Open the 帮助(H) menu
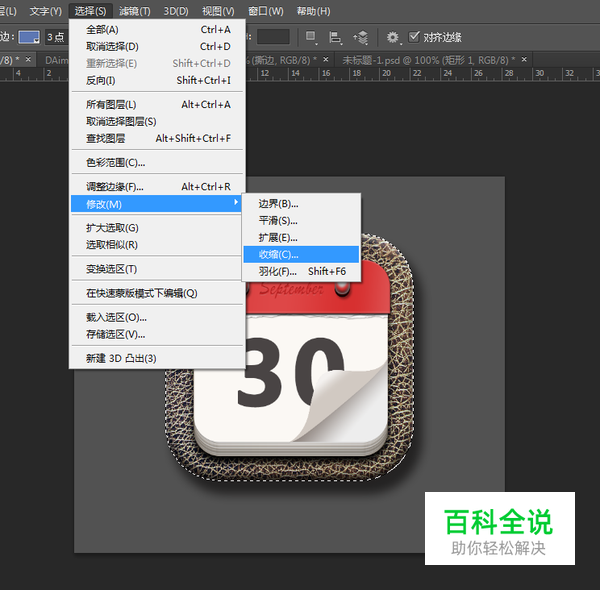 coord(313,11)
